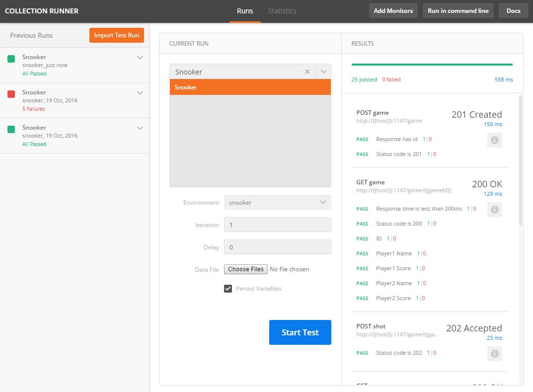Click the '5 Failures' label
533x392 pixels.
(34, 109)
